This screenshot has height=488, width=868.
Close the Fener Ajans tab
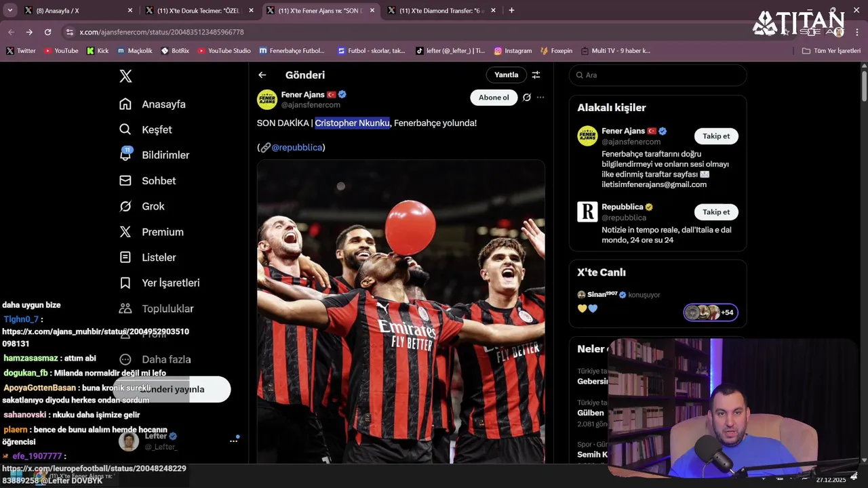(x=372, y=11)
